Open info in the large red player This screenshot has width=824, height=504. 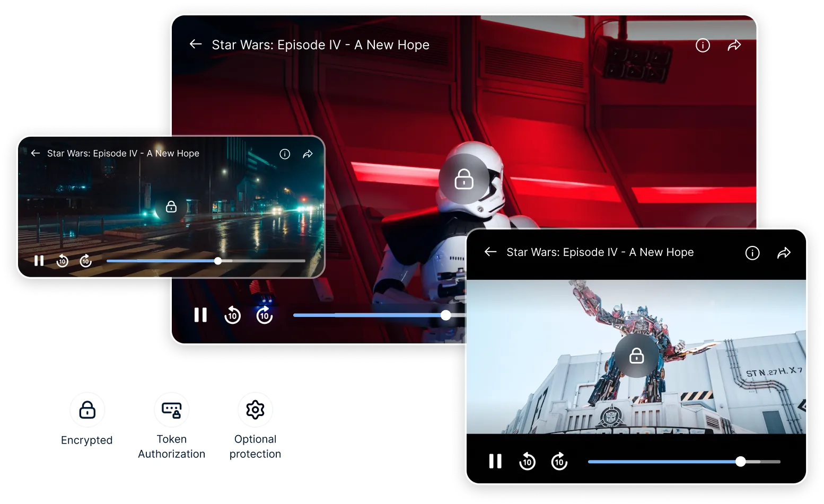[703, 46]
